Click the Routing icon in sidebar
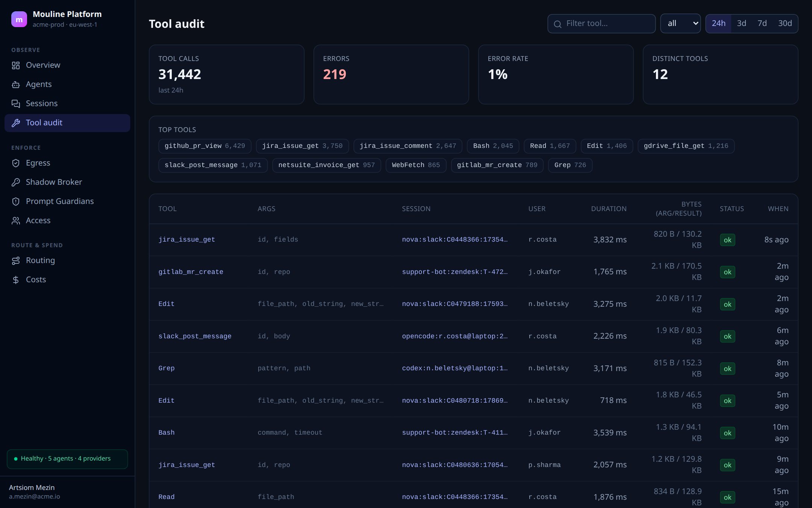Viewport: 812px width, 508px height. (x=16, y=261)
